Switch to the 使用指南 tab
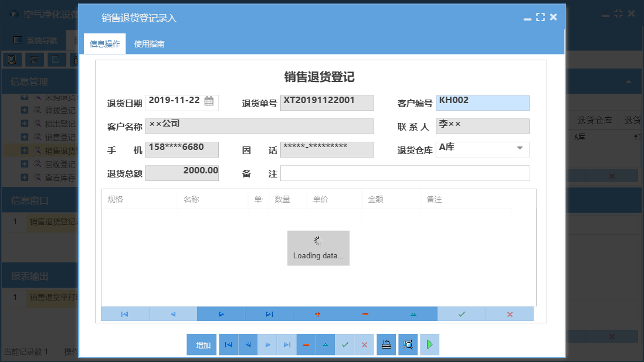644x362 pixels. 149,43
